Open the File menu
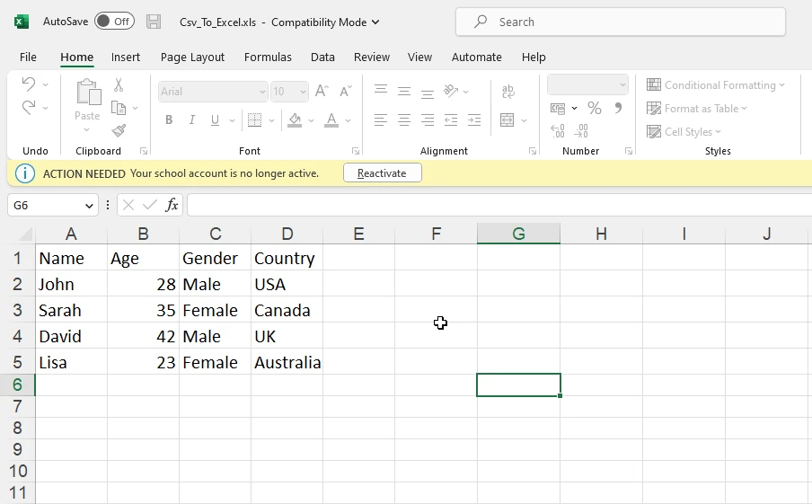This screenshot has height=504, width=812. point(28,57)
